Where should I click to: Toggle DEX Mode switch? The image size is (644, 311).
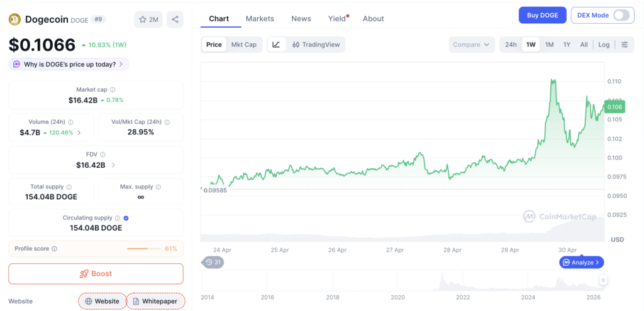(x=621, y=15)
